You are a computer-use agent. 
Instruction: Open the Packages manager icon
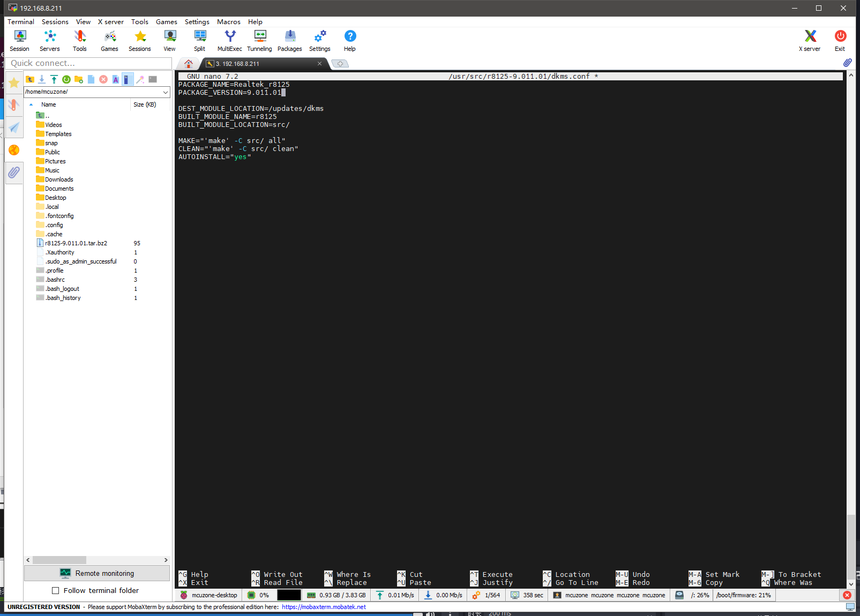pyautogui.click(x=290, y=41)
